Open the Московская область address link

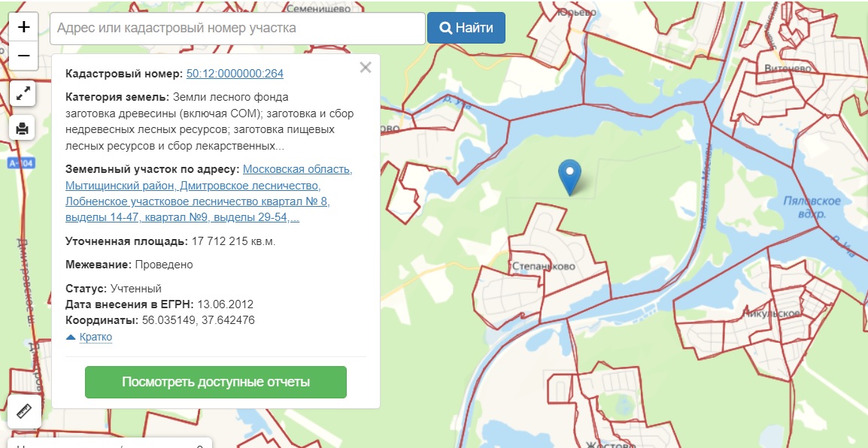pos(297,169)
